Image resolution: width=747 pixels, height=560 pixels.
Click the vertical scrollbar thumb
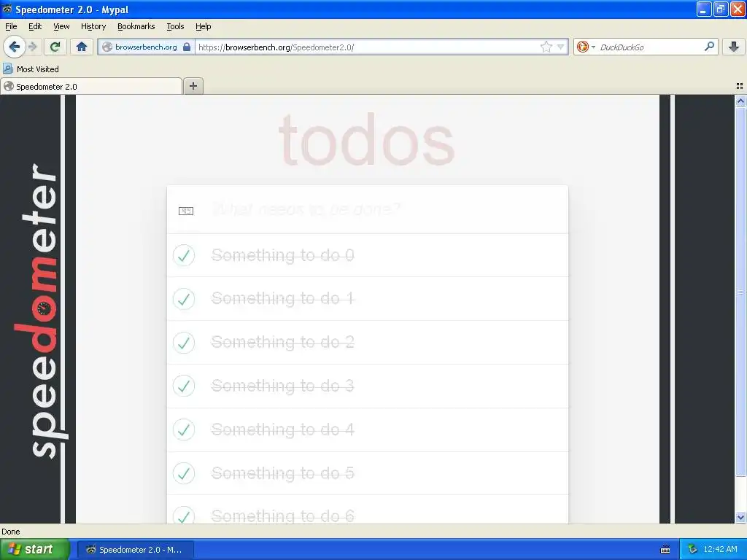pos(740,292)
